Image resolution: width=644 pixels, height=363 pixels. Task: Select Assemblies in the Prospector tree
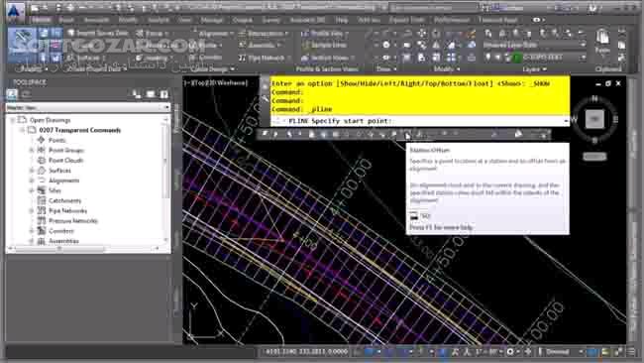pyautogui.click(x=63, y=241)
